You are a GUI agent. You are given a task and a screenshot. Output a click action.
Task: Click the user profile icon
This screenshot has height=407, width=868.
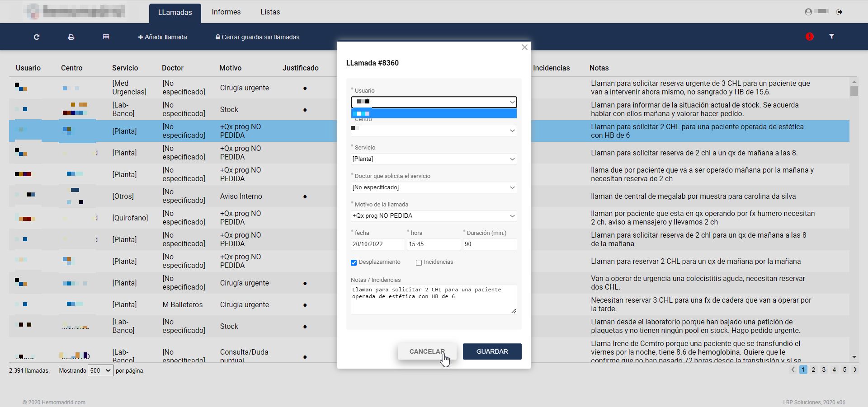click(x=808, y=12)
